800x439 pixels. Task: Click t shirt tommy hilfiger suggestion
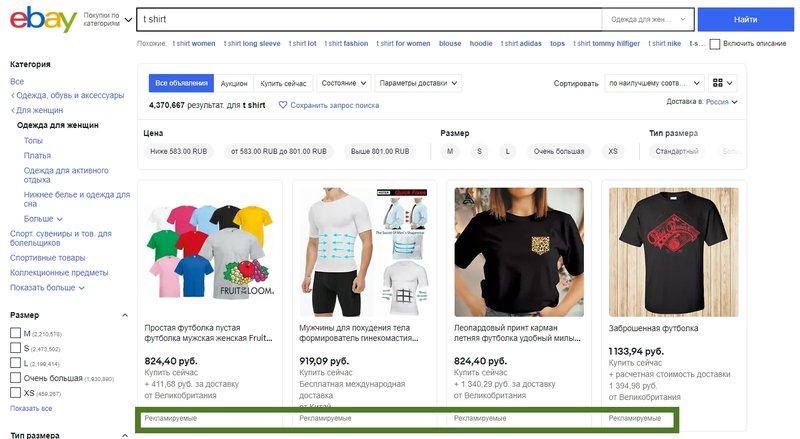(607, 43)
